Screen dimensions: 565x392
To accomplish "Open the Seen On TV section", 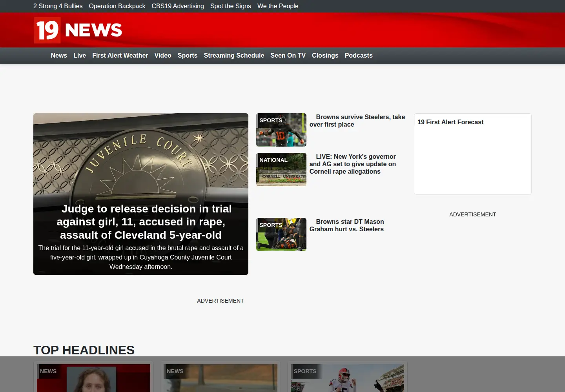I will [x=288, y=56].
